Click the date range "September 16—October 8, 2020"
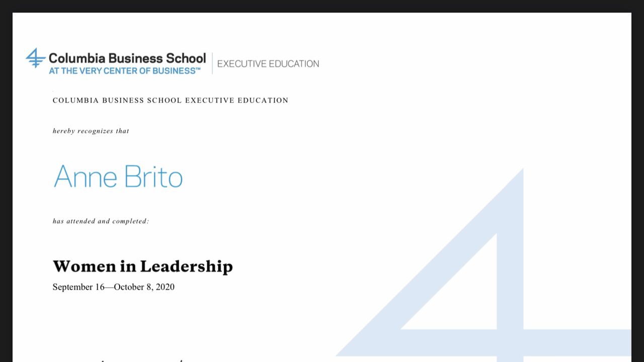 coord(113,287)
